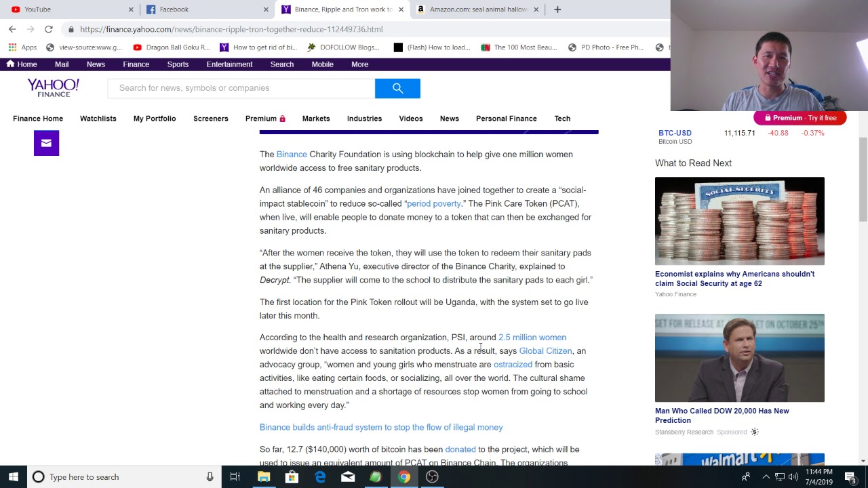The width and height of the screenshot is (868, 488).
Task: Open Yahoo Home in top bar
Action: pyautogui.click(x=21, y=64)
